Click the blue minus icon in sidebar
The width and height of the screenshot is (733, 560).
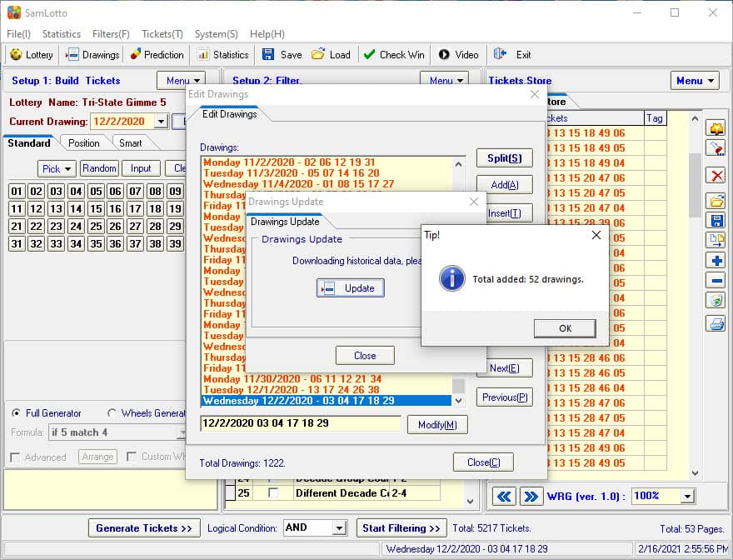pyautogui.click(x=716, y=281)
